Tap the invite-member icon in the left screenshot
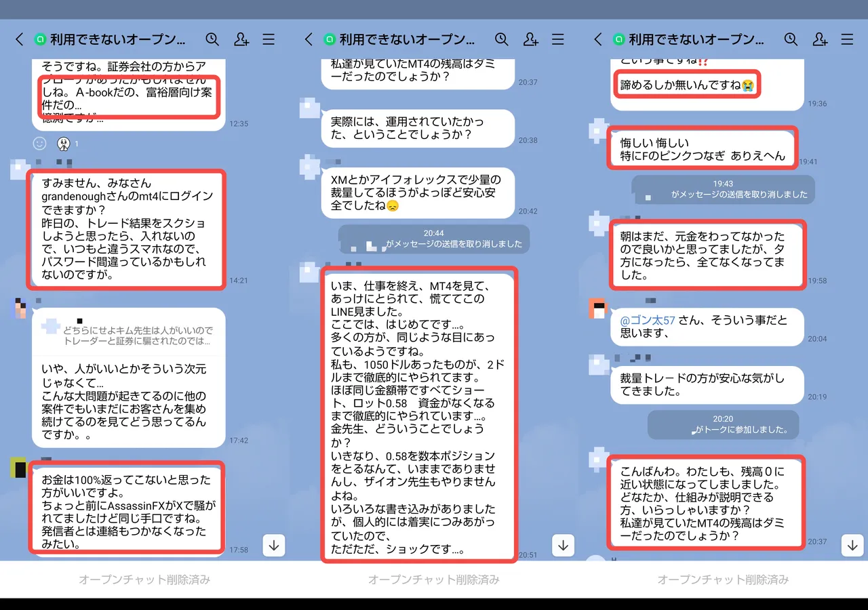Screen dimensions: 868x610 [x=241, y=39]
